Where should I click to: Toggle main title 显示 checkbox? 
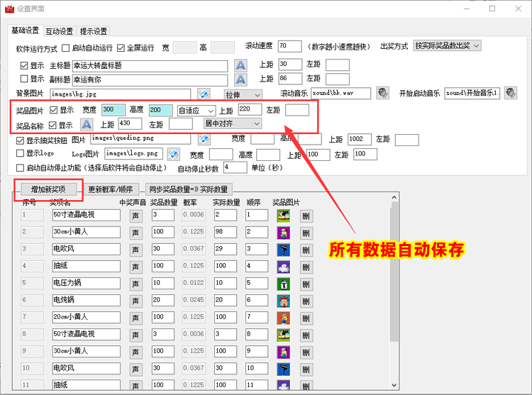click(x=23, y=65)
